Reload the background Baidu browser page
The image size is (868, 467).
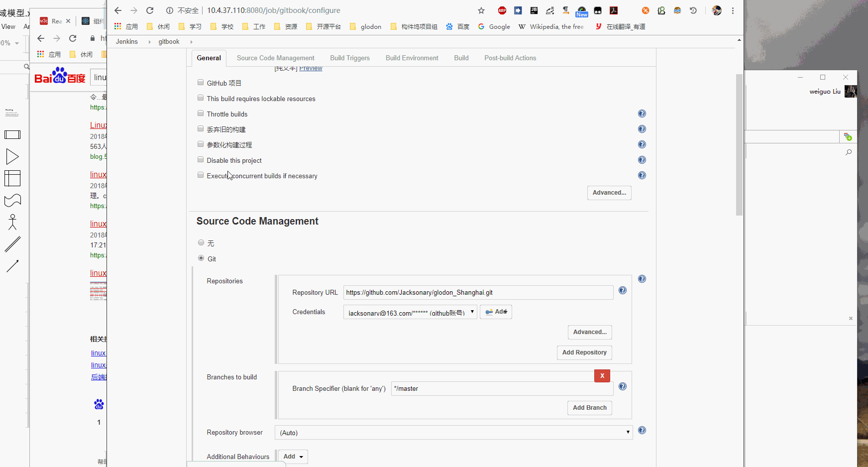point(73,38)
